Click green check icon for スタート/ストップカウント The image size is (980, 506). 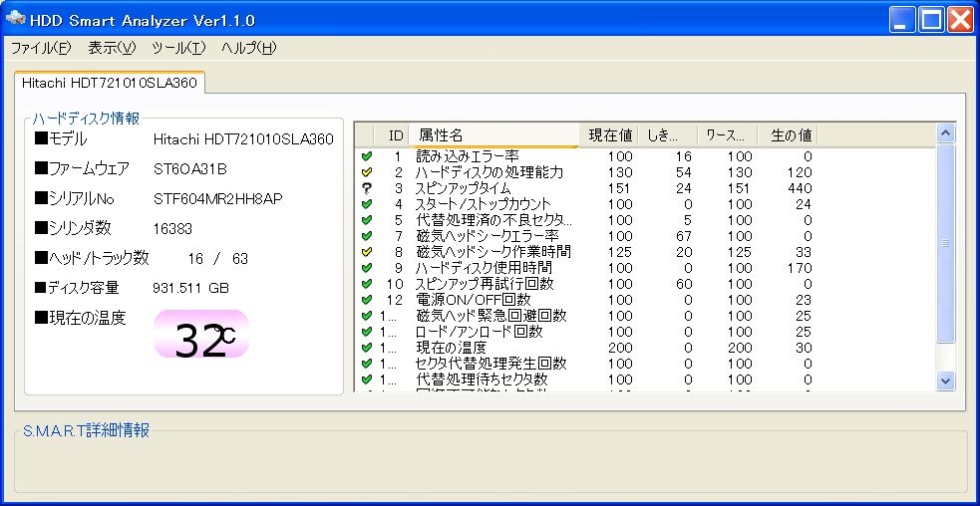367,203
